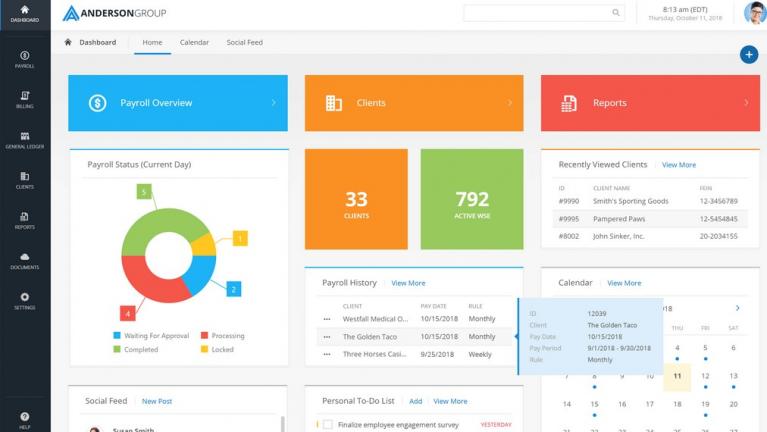Screen dimensions: 767x432
Task: Click the Waiting For Approval legend swatch
Action: (x=117, y=336)
